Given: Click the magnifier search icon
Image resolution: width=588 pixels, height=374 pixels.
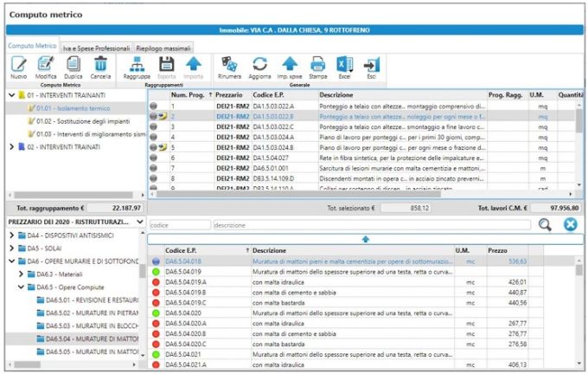Looking at the screenshot, I should pos(545,224).
